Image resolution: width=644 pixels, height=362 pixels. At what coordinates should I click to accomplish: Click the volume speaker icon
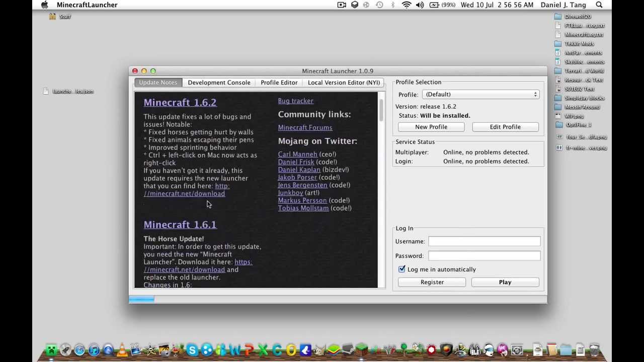click(x=420, y=5)
